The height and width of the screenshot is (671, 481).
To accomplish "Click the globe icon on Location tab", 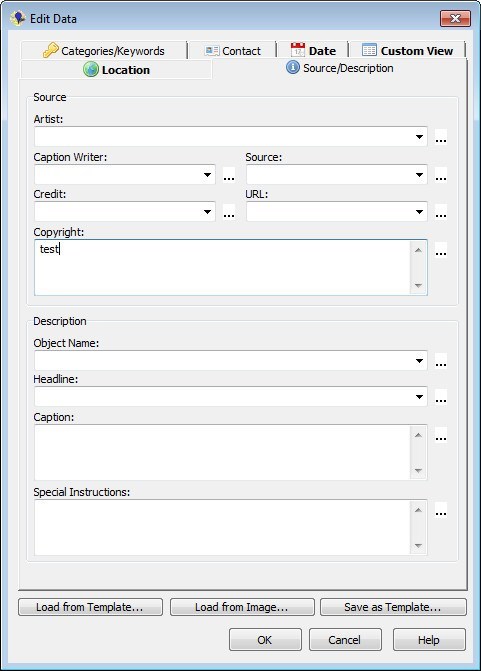I will (91, 69).
